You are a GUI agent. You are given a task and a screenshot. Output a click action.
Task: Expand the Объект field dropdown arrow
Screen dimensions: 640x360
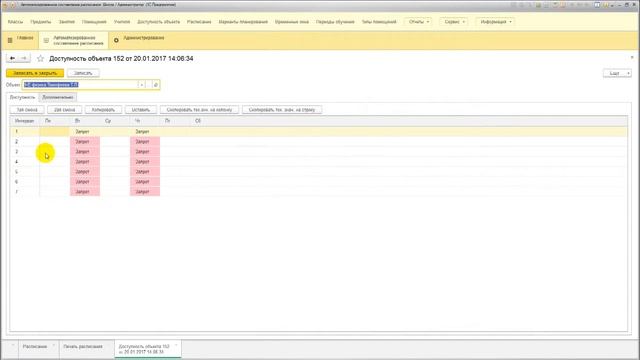point(142,85)
